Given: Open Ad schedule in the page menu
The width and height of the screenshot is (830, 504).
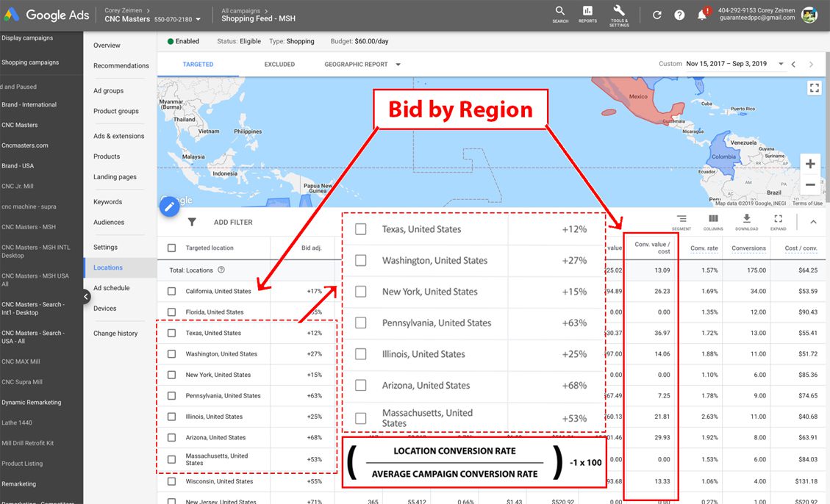Looking at the screenshot, I should 112,288.
